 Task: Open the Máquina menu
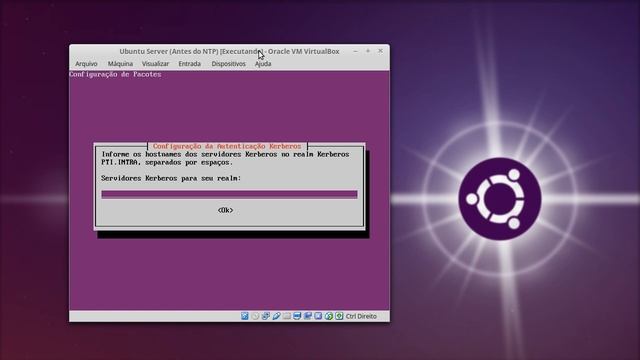click(x=120, y=64)
